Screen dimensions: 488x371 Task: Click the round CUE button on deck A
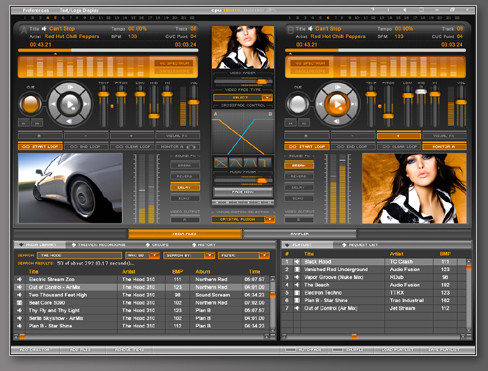pos(31,104)
